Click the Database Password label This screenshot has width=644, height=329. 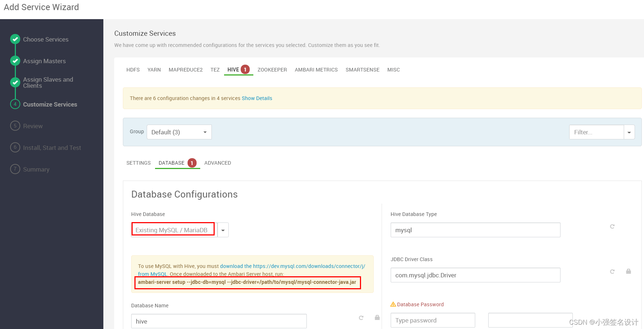tap(420, 304)
